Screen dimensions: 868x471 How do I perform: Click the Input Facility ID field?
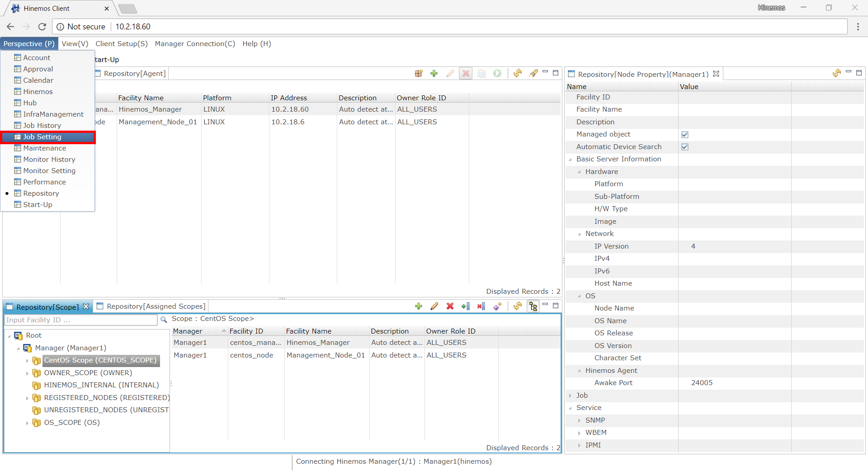pyautogui.click(x=81, y=320)
